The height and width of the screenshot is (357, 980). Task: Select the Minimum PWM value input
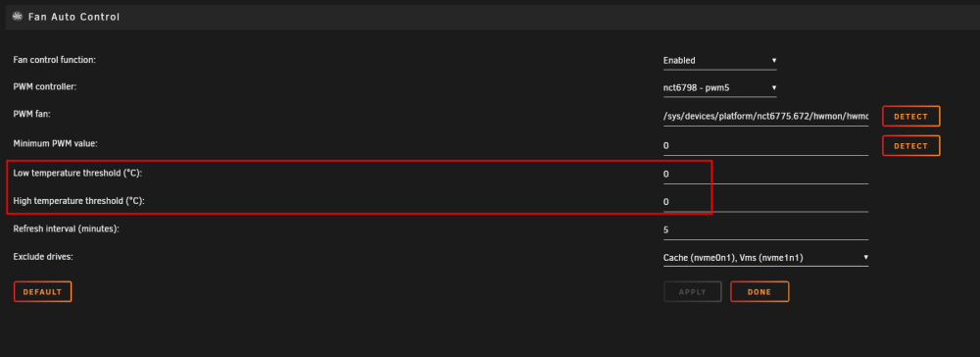pyautogui.click(x=765, y=146)
